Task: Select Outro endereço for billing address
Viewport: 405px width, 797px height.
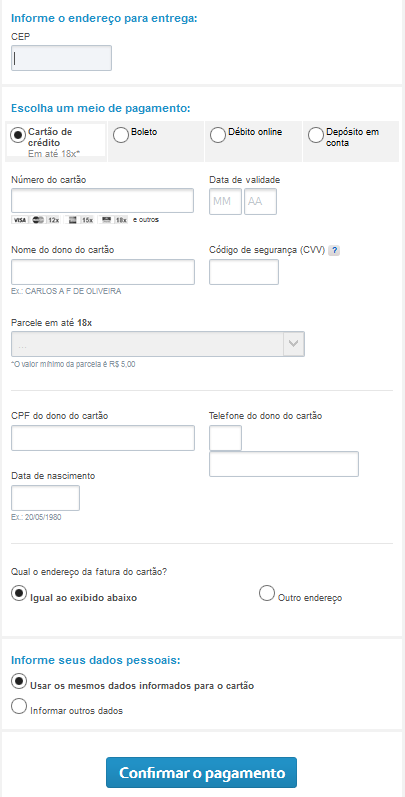Action: 267,593
